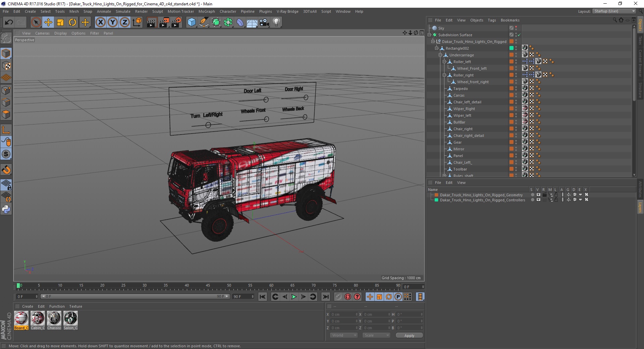Select the Move tool in toolbar
Viewport: 644px width, 349px height.
(48, 22)
